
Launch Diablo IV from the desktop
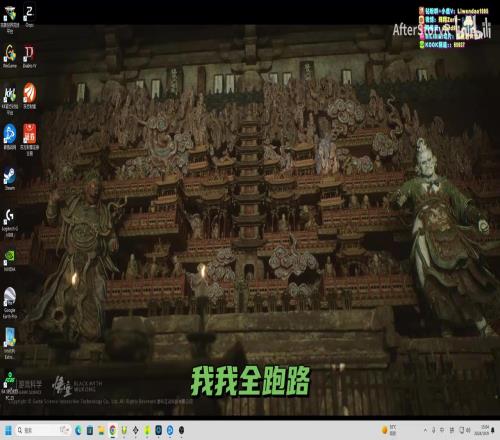click(29, 57)
